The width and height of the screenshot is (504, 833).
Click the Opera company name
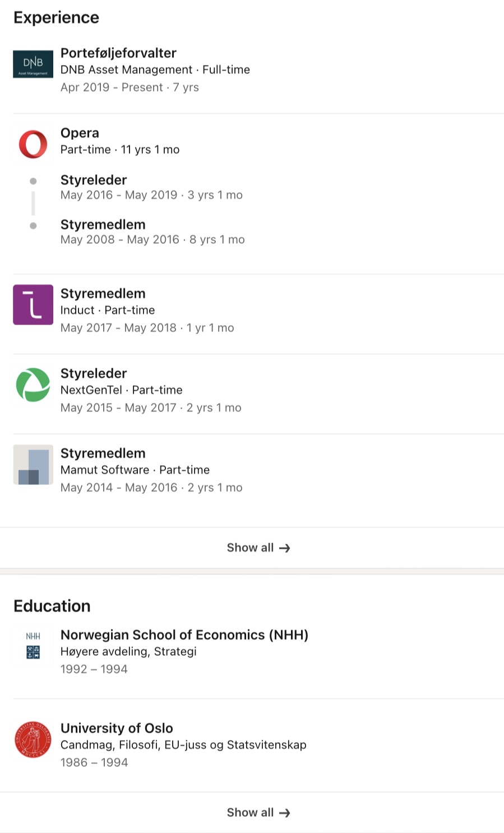point(80,133)
